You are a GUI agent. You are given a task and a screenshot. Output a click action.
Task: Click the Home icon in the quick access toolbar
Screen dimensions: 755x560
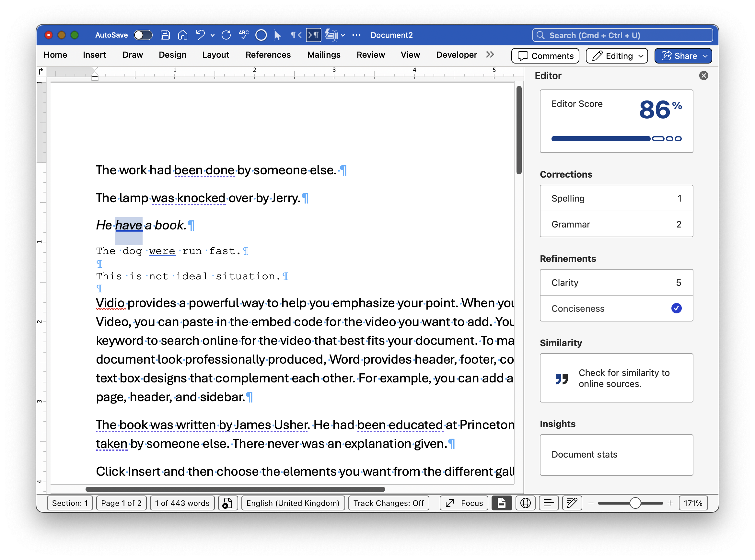[183, 35]
